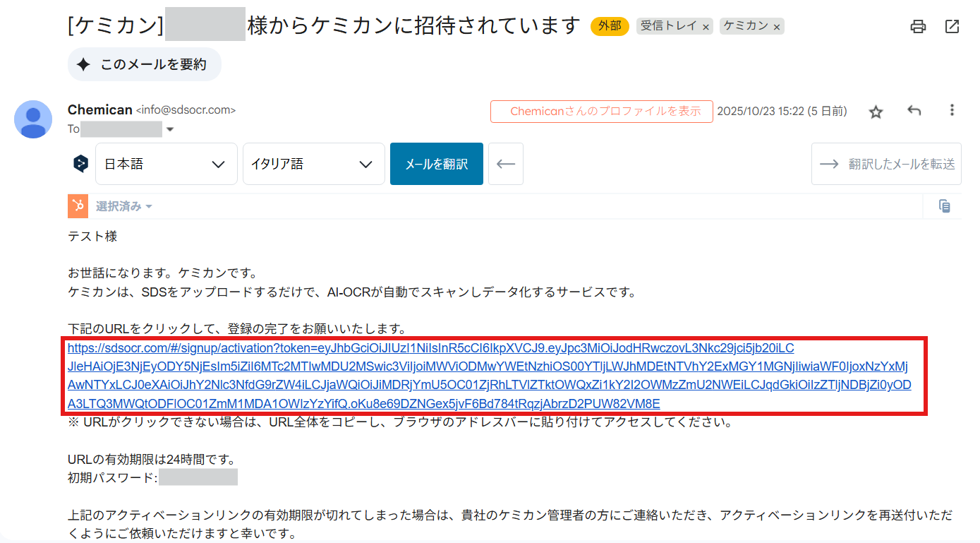Click sender address info@sdsocr.com
This screenshot has height=543, width=980.
coord(186,110)
